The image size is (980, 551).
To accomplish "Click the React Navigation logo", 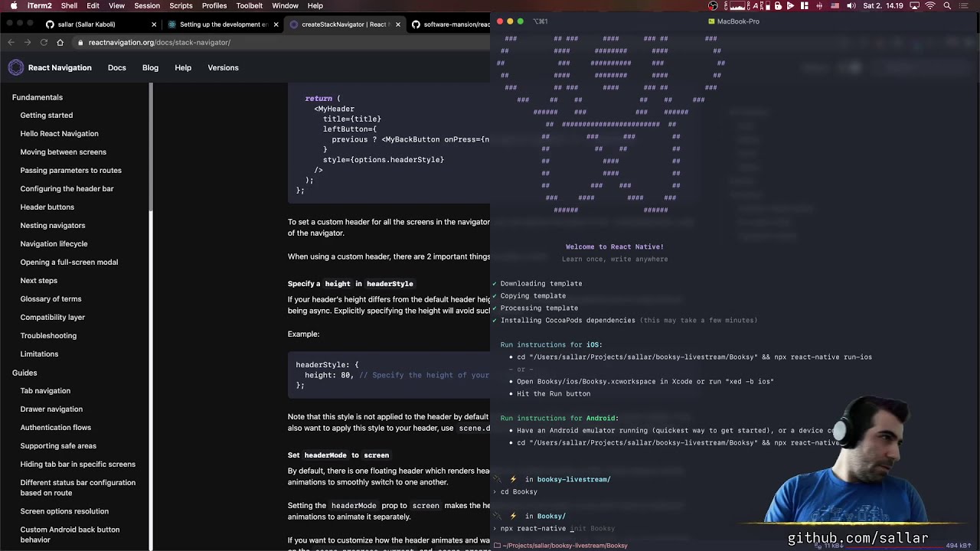I will pos(16,67).
